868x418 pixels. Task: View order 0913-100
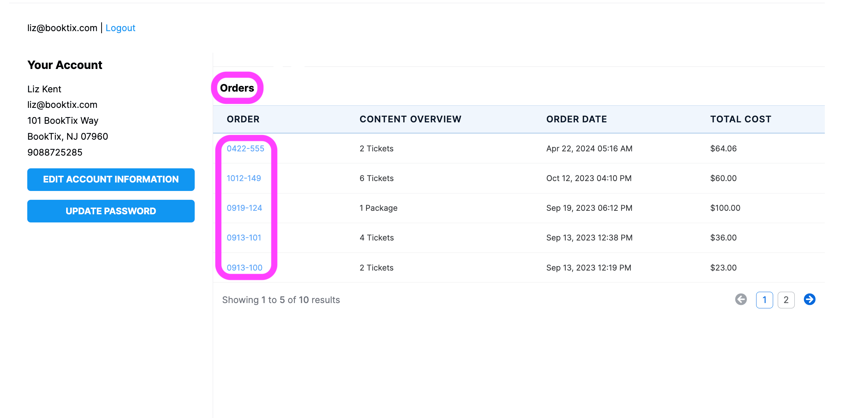pos(244,268)
